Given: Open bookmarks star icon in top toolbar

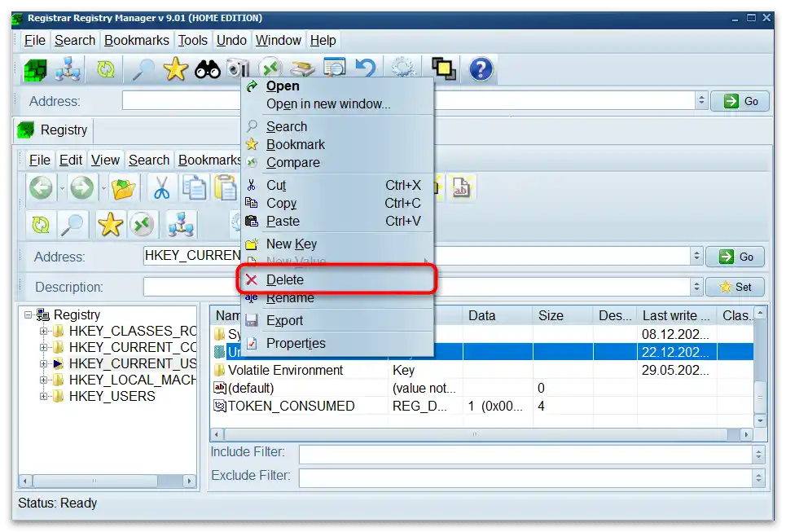Looking at the screenshot, I should point(175,69).
